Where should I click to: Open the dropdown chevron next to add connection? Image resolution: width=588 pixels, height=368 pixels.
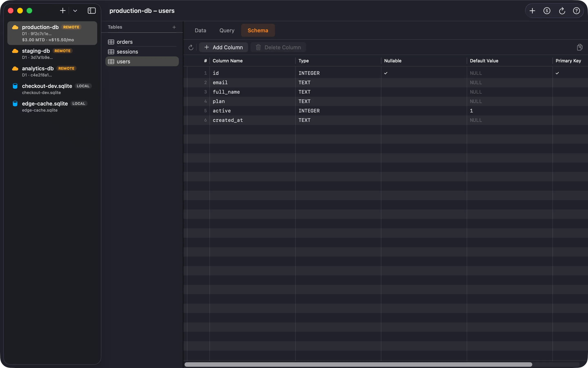pyautogui.click(x=75, y=11)
